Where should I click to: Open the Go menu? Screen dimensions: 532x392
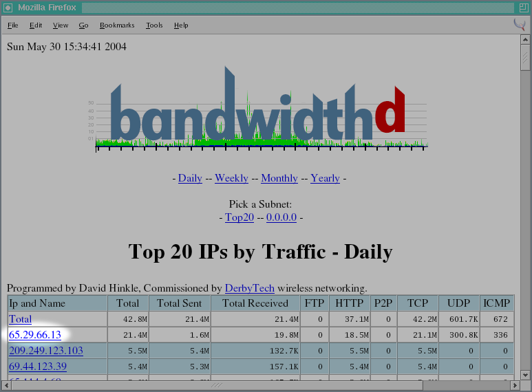pyautogui.click(x=83, y=25)
